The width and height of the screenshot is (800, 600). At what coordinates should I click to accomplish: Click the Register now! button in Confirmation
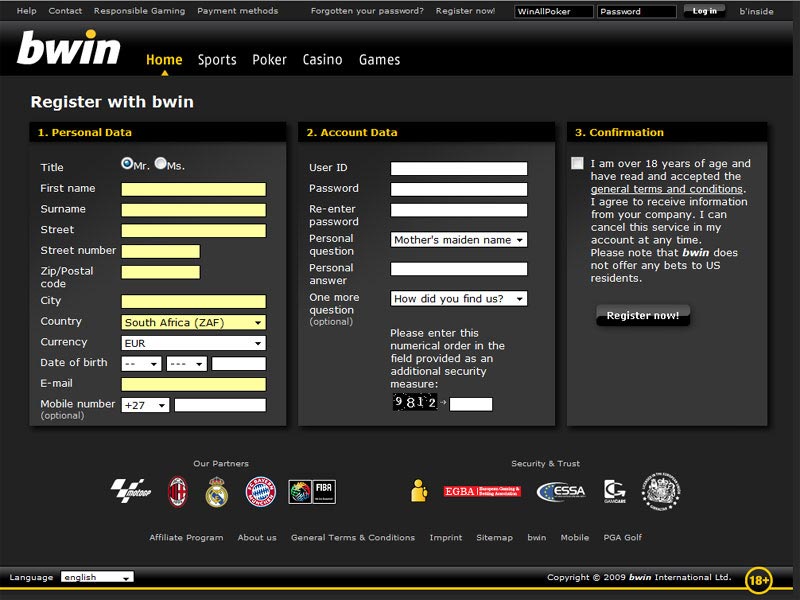coord(643,315)
